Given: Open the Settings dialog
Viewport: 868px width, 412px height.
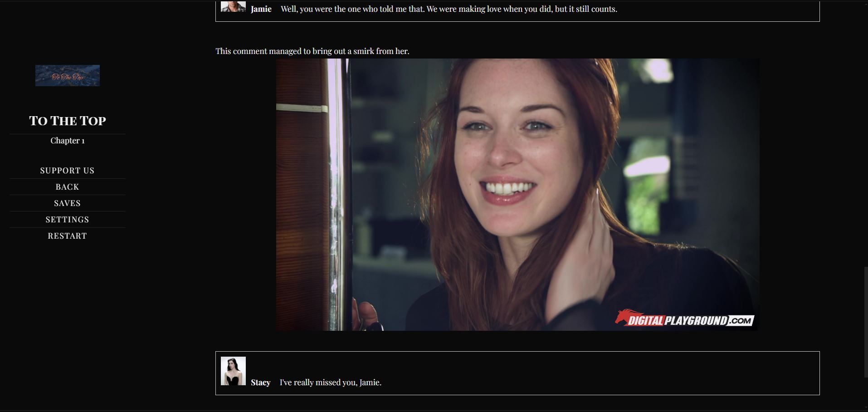Looking at the screenshot, I should (67, 220).
